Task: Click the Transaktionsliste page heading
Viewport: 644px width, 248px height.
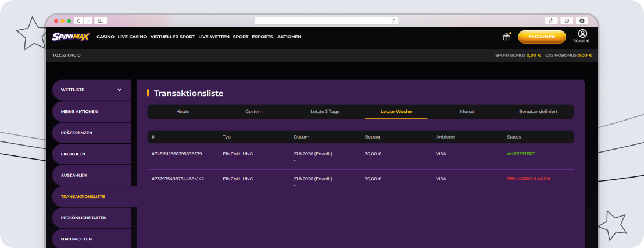Action: (x=188, y=93)
